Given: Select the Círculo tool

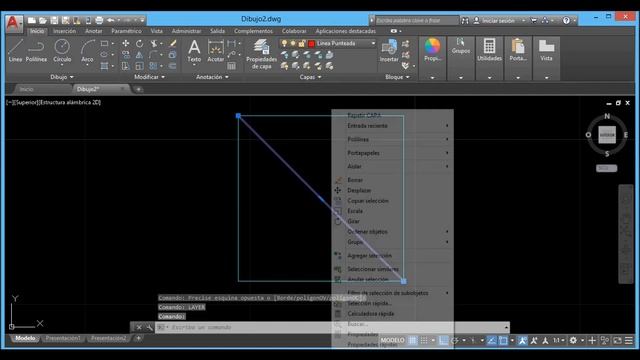Looking at the screenshot, I should [x=62, y=51].
